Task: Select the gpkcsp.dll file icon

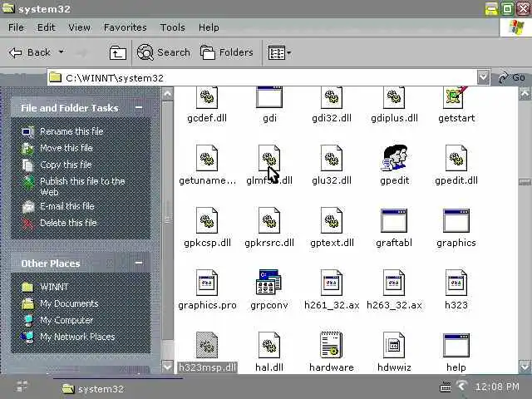Action: tap(207, 220)
